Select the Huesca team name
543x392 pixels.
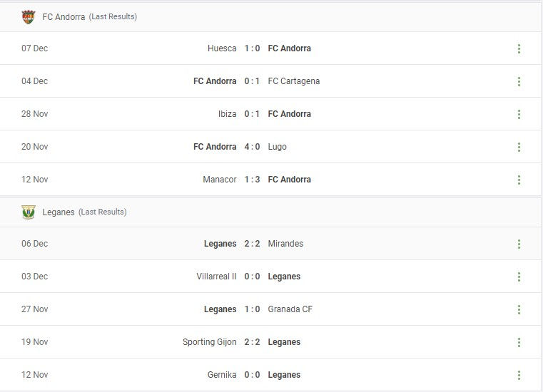tap(222, 48)
